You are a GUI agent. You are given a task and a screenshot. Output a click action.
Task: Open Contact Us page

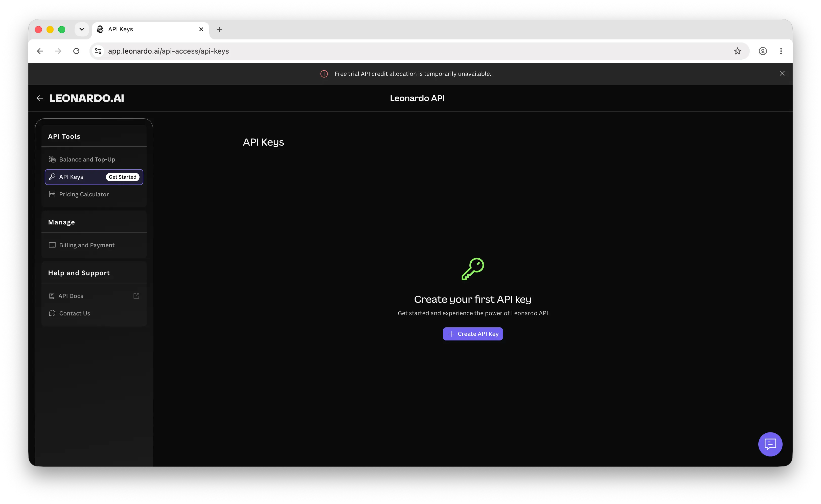pos(94,313)
